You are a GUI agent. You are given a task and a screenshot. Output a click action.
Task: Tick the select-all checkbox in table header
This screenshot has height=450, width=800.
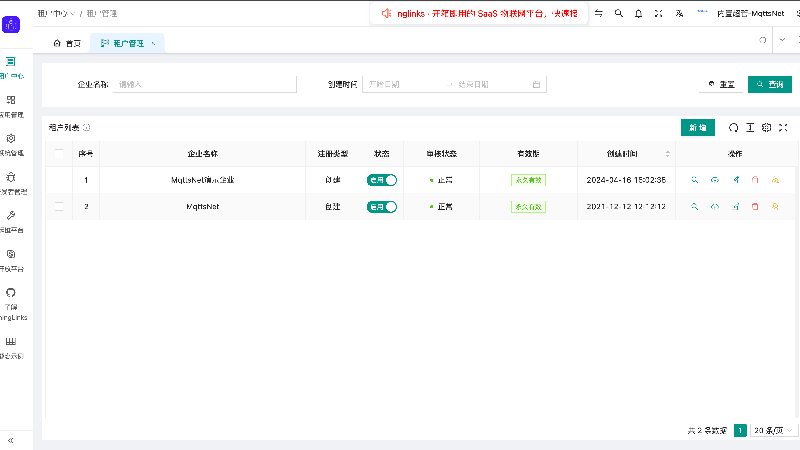point(59,153)
